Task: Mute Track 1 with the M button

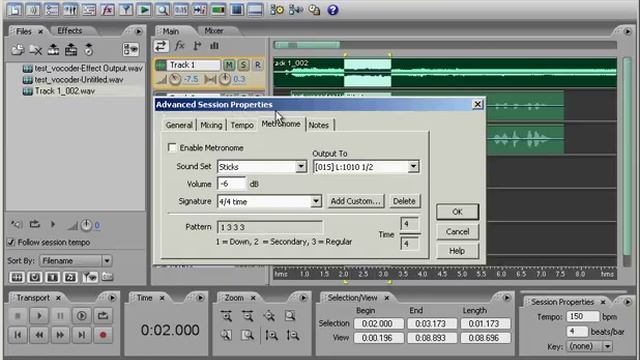Action: 229,65
